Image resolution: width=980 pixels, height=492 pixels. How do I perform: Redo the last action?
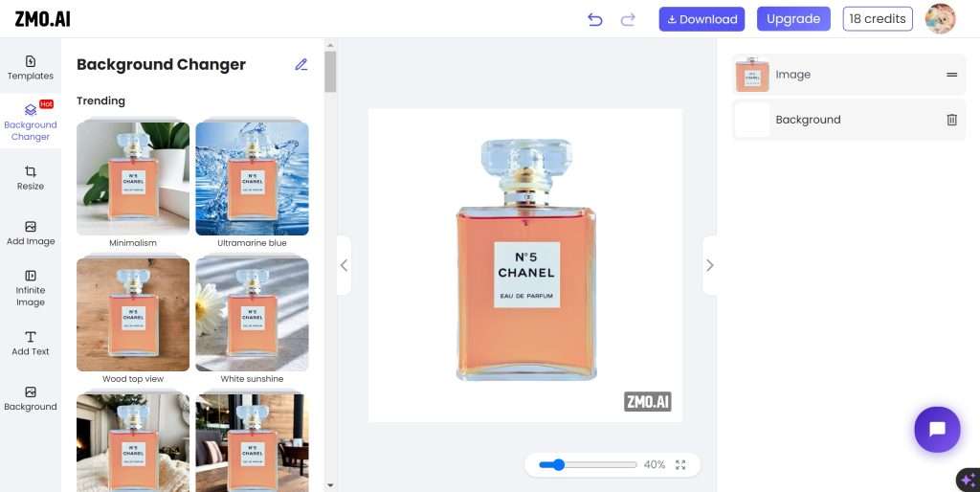click(628, 19)
